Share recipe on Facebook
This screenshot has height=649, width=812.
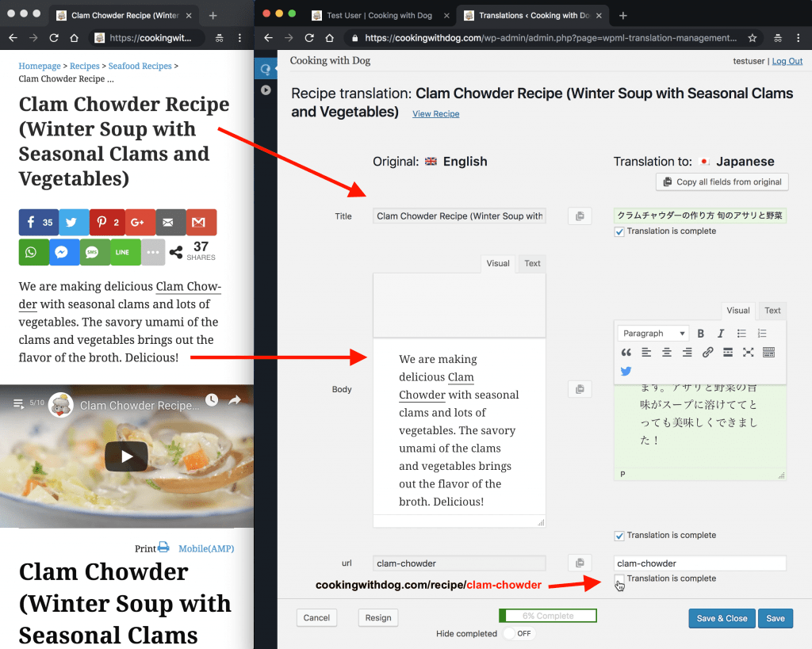pyautogui.click(x=38, y=223)
